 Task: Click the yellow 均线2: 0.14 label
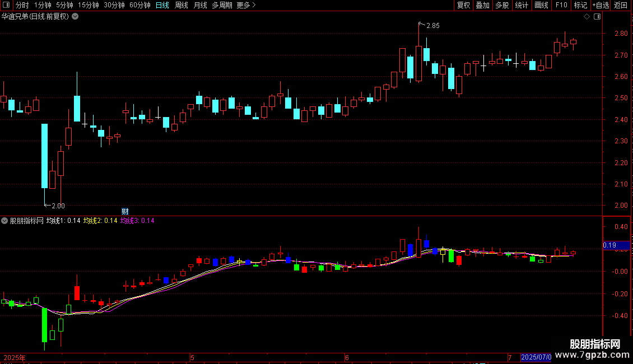[x=100, y=221]
